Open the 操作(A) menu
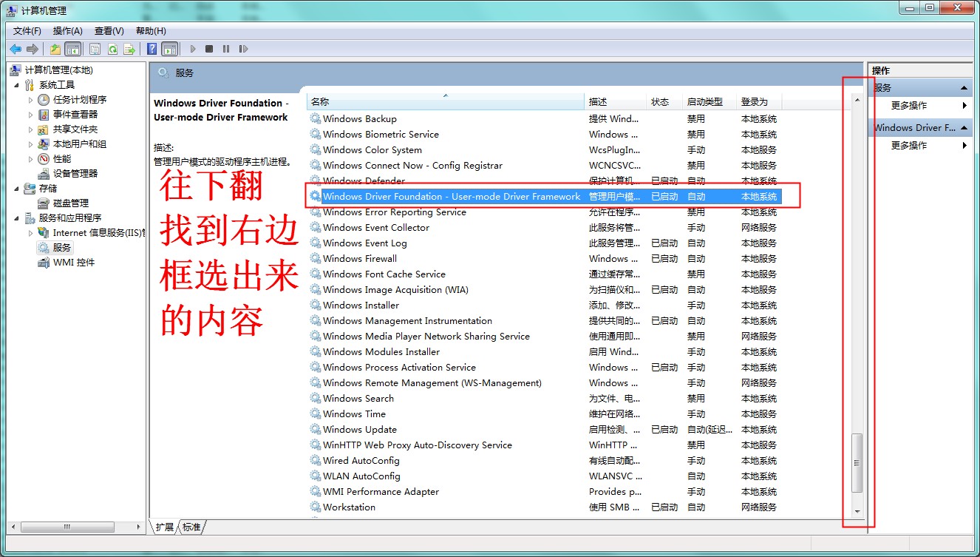 pos(68,30)
